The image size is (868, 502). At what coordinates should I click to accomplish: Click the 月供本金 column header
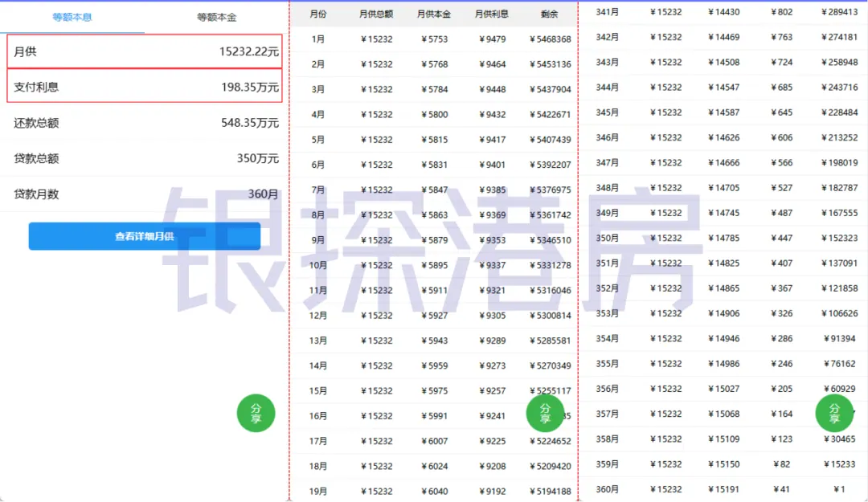(x=433, y=14)
